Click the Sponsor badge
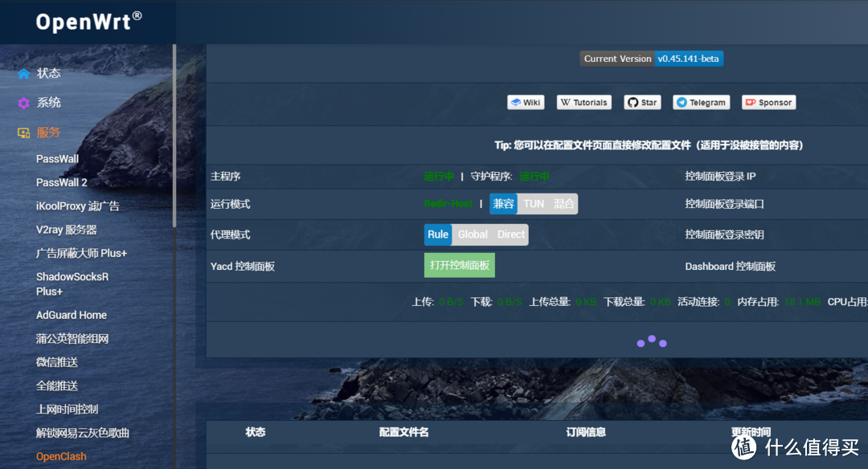 coord(769,102)
